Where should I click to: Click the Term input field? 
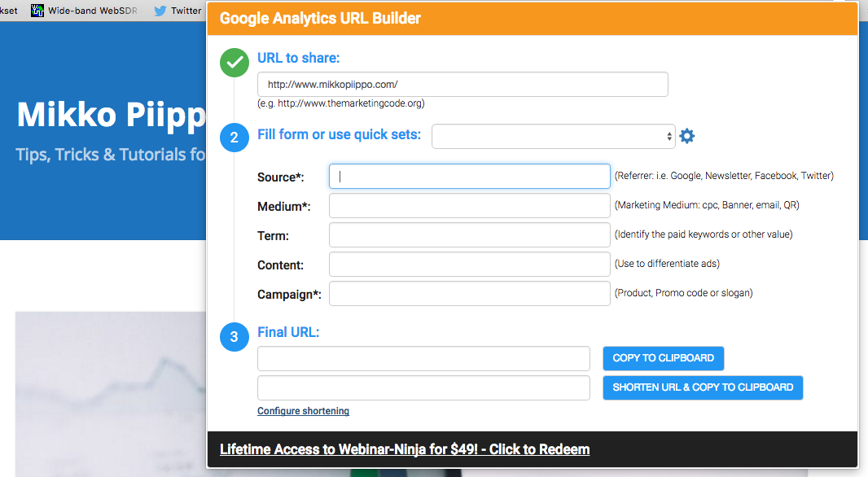(470, 234)
